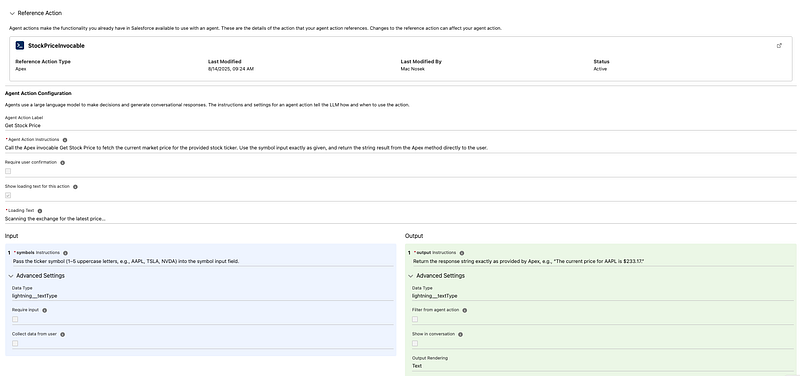Click the Output section heading
The image size is (800, 376).
(x=414, y=236)
